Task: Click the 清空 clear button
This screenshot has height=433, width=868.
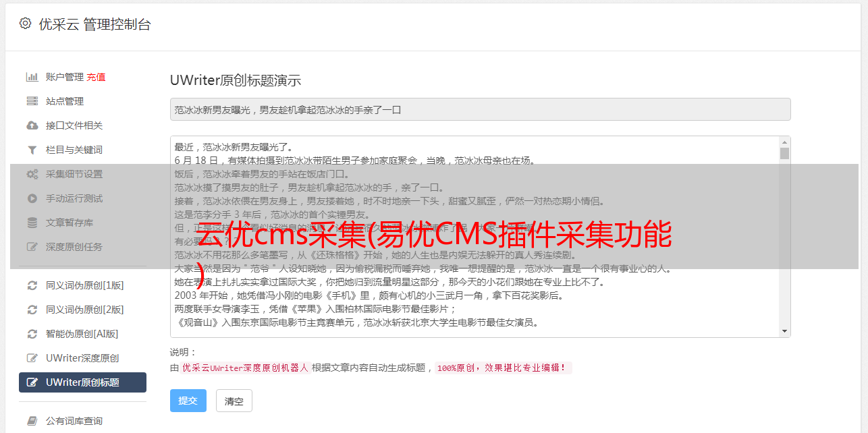Action: pos(234,401)
